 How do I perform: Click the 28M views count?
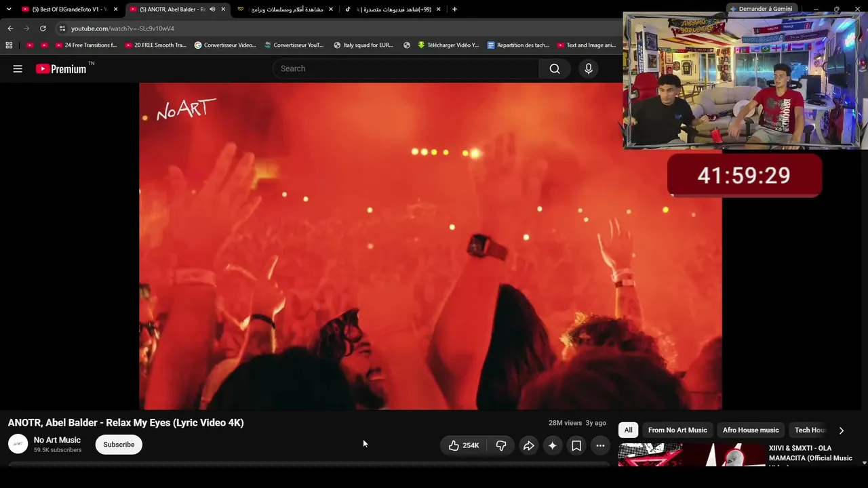click(x=566, y=423)
